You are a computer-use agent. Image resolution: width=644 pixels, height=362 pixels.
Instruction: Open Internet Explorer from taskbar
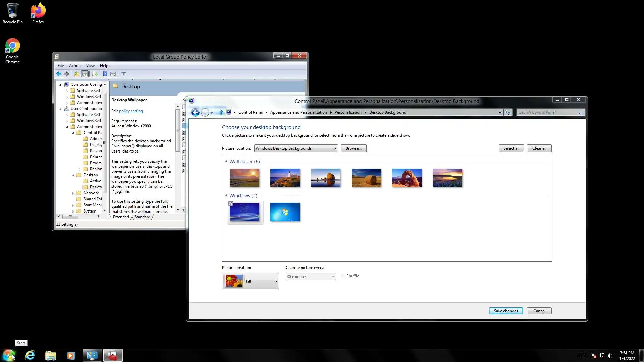30,355
